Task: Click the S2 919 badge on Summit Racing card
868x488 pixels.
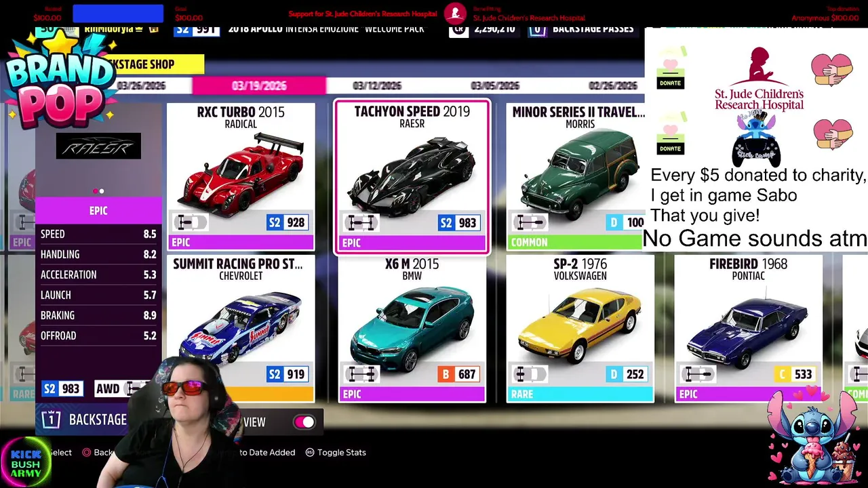Action: pyautogui.click(x=288, y=374)
